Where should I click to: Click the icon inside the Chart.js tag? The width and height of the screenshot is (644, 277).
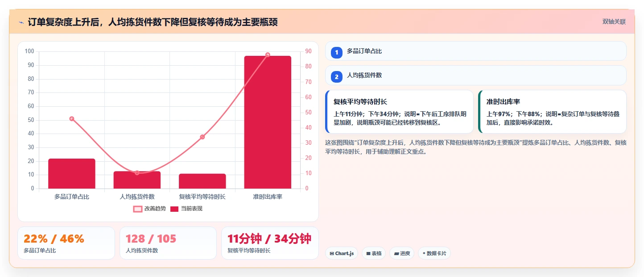click(x=332, y=254)
